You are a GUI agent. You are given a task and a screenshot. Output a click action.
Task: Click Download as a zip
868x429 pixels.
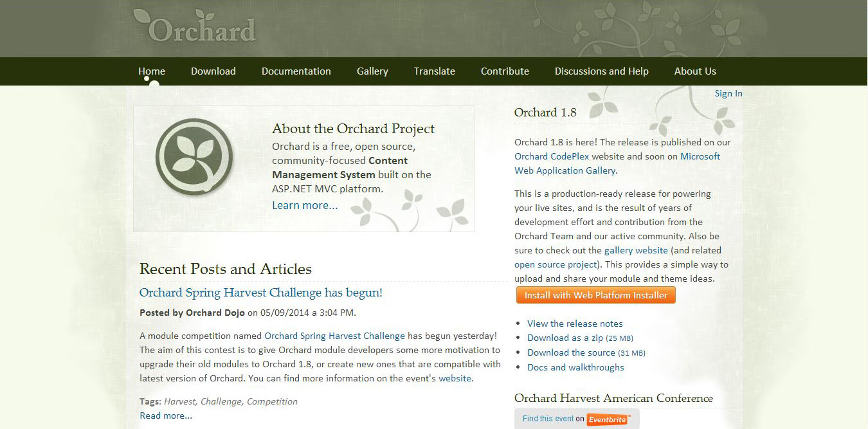(565, 338)
